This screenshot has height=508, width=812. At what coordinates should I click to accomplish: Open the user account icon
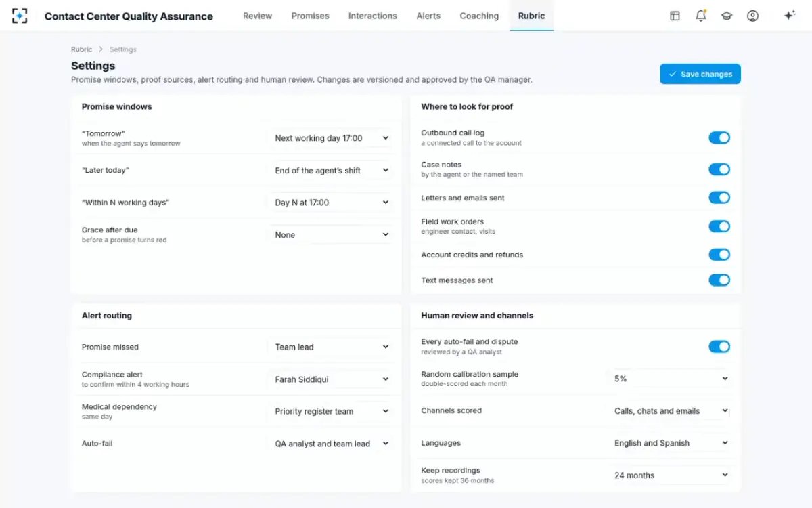(x=752, y=16)
